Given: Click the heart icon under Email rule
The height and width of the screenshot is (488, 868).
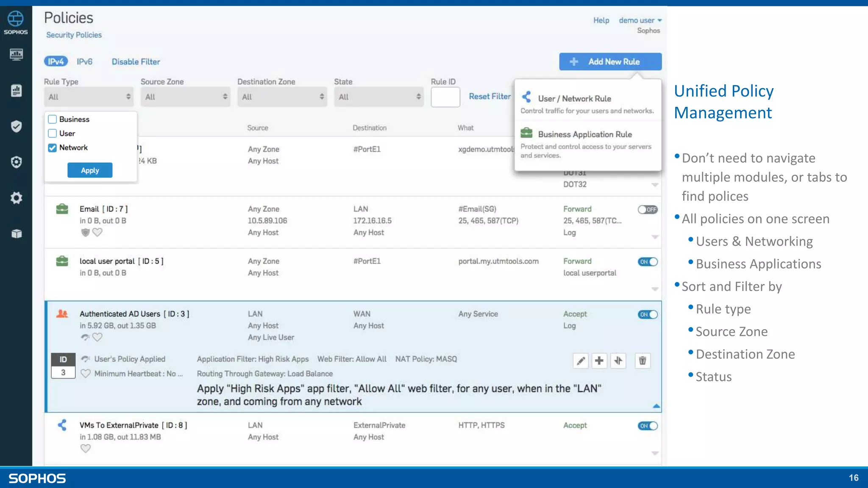Looking at the screenshot, I should pyautogui.click(x=97, y=232).
